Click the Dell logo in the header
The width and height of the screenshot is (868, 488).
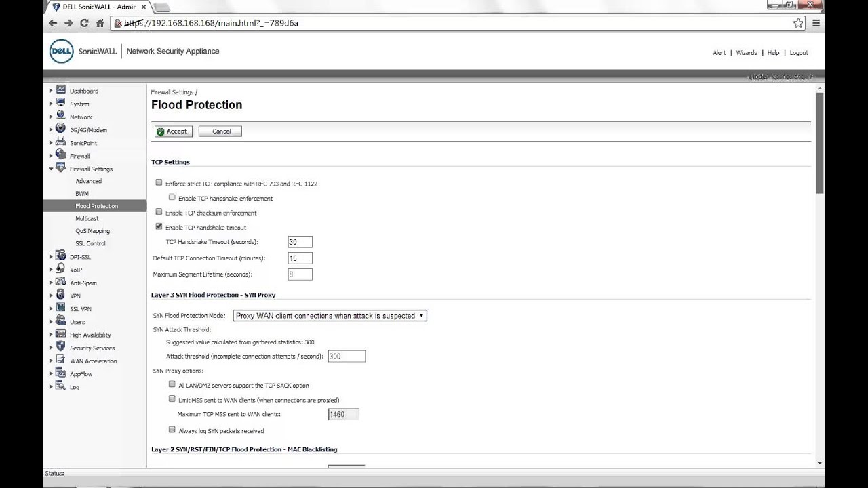coord(61,52)
